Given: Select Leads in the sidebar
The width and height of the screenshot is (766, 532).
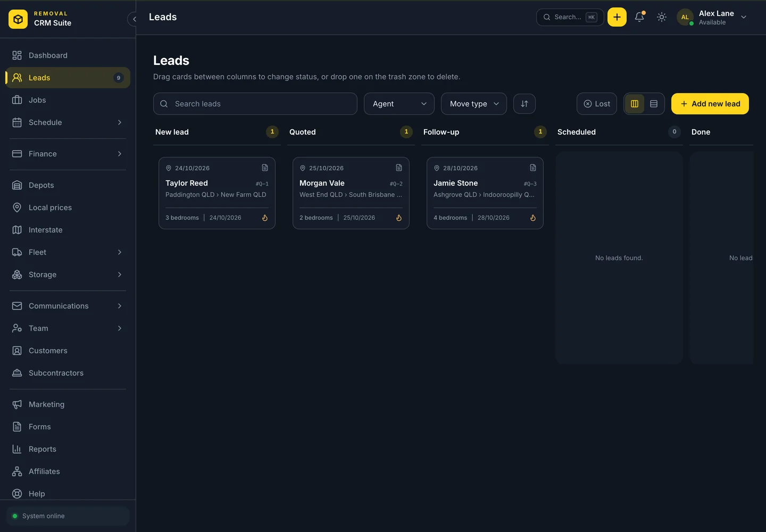Looking at the screenshot, I should (68, 78).
